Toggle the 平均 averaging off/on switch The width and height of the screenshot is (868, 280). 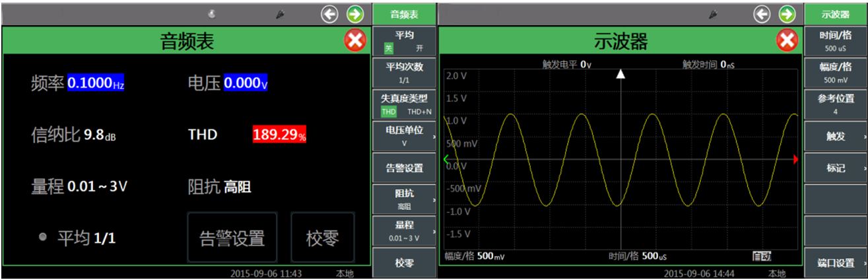[404, 49]
